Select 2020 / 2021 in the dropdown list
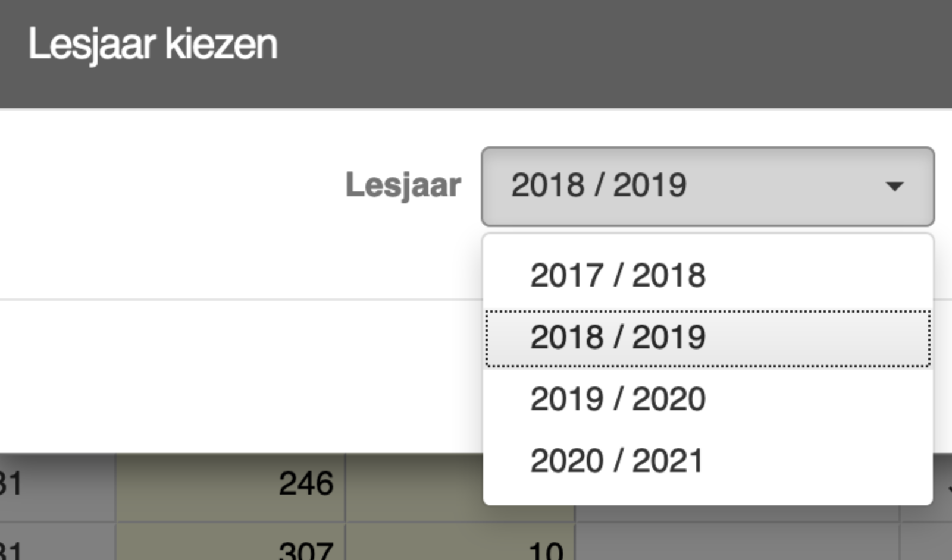The width and height of the screenshot is (952, 560). point(616,461)
